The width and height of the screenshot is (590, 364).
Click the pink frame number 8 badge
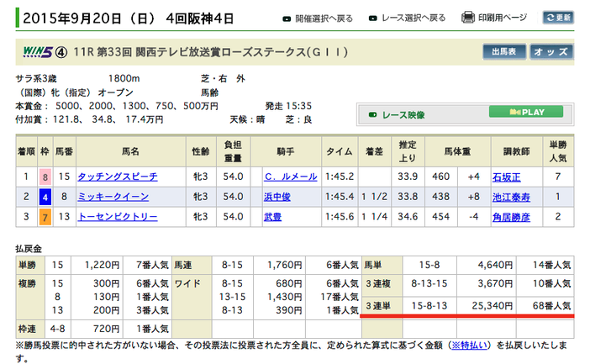tap(45, 177)
